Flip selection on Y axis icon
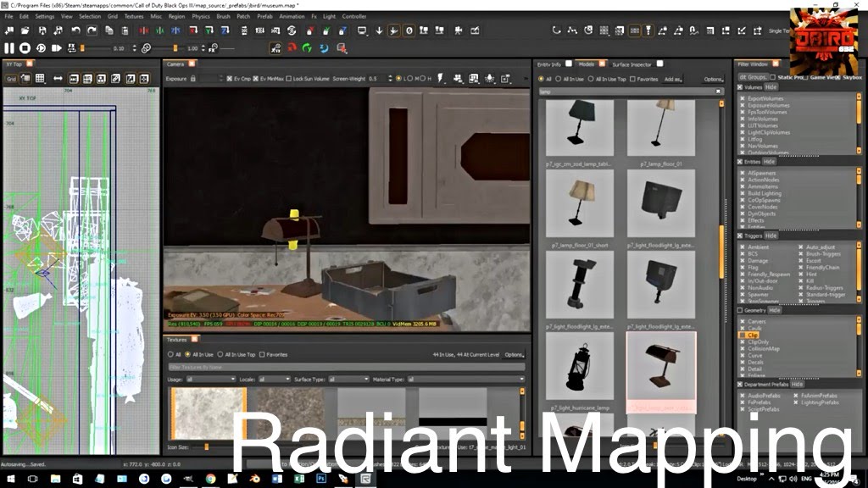Viewport: 868px width, 488px height. pyautogui.click(x=160, y=31)
